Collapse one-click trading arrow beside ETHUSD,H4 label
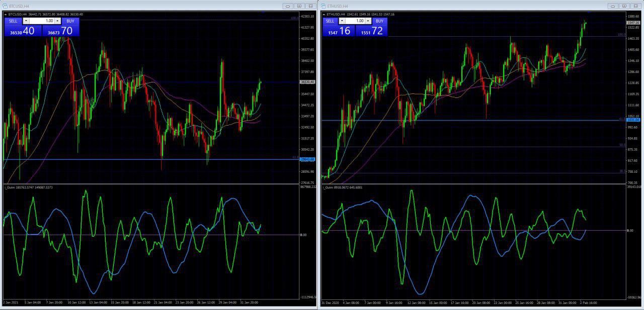644x310 pixels. pos(325,14)
